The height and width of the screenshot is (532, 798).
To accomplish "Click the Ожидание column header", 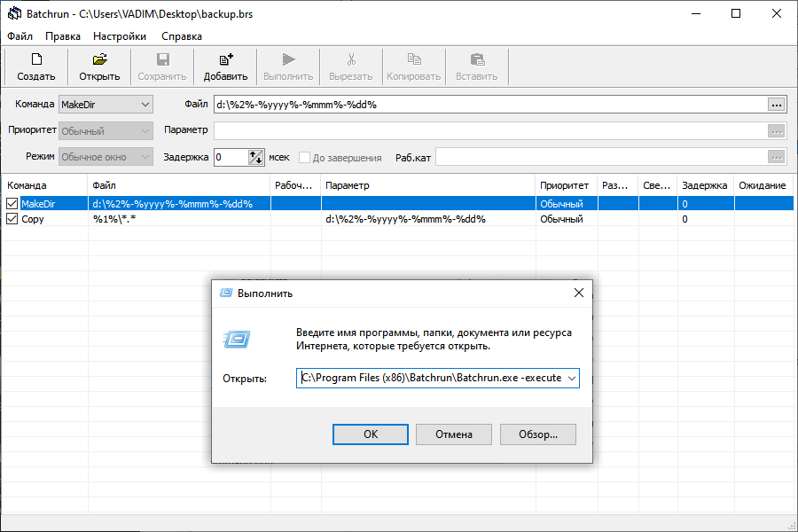I will tap(764, 185).
